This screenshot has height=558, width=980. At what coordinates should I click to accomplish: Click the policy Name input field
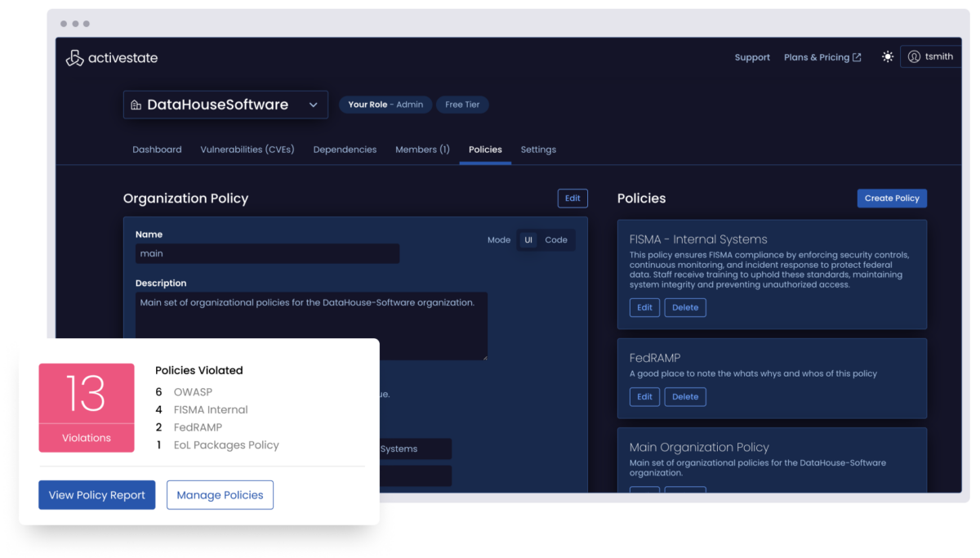tap(267, 254)
